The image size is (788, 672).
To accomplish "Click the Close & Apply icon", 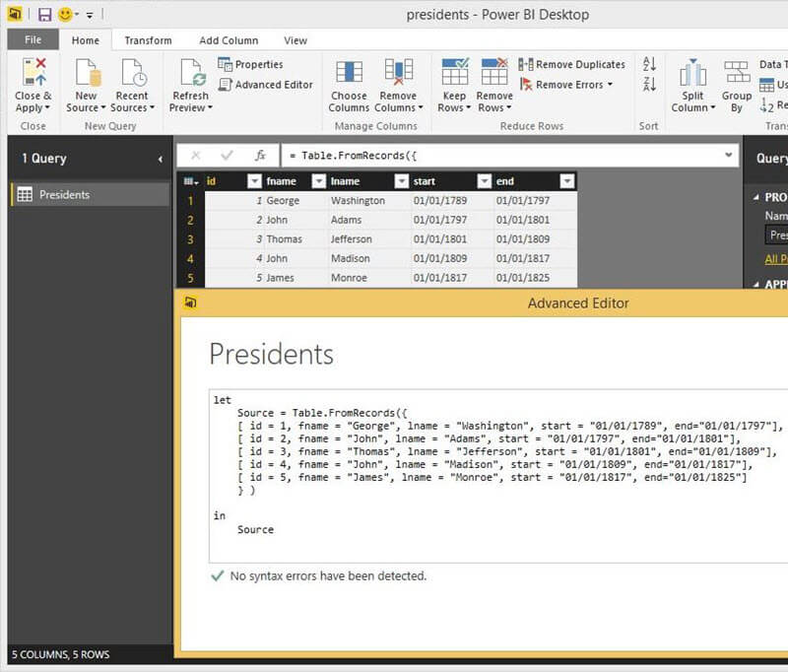I will point(33,71).
